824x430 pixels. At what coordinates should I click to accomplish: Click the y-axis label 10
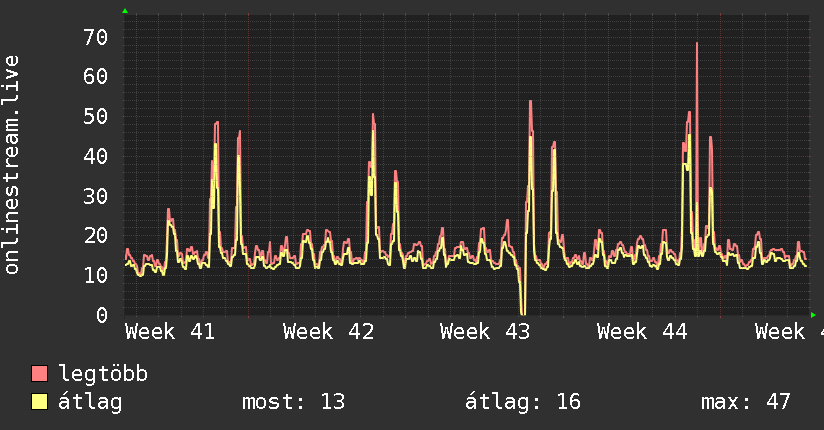pyautogui.click(x=96, y=275)
